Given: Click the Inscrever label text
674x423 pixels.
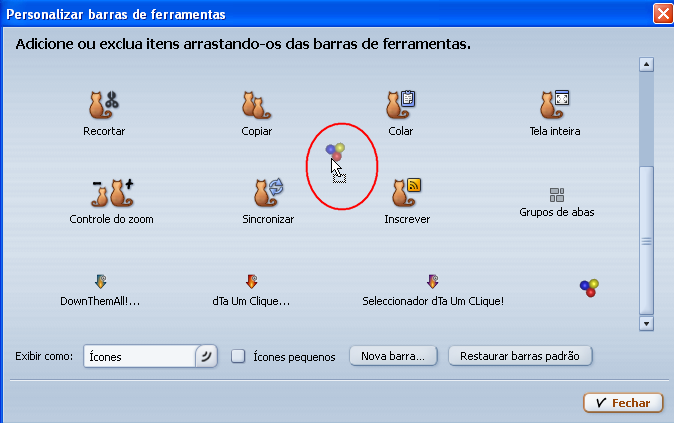Looking at the screenshot, I should 407,219.
